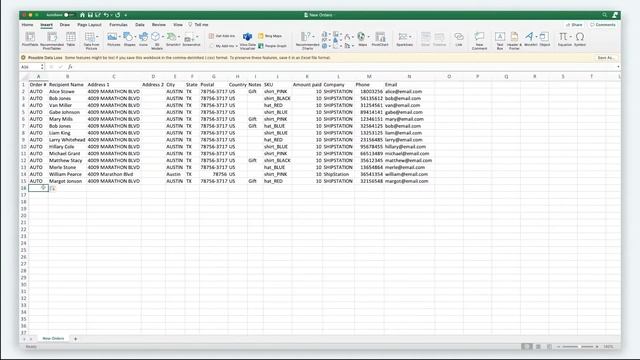This screenshot has height=360, width=640.
Task: Insert an Object
Action: click(x=544, y=40)
